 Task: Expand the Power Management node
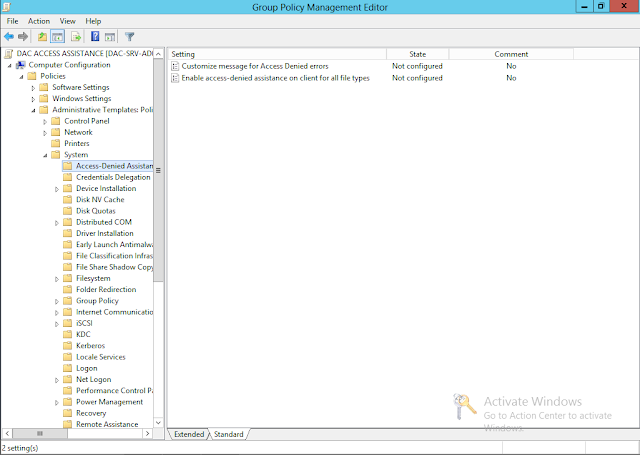click(x=57, y=402)
